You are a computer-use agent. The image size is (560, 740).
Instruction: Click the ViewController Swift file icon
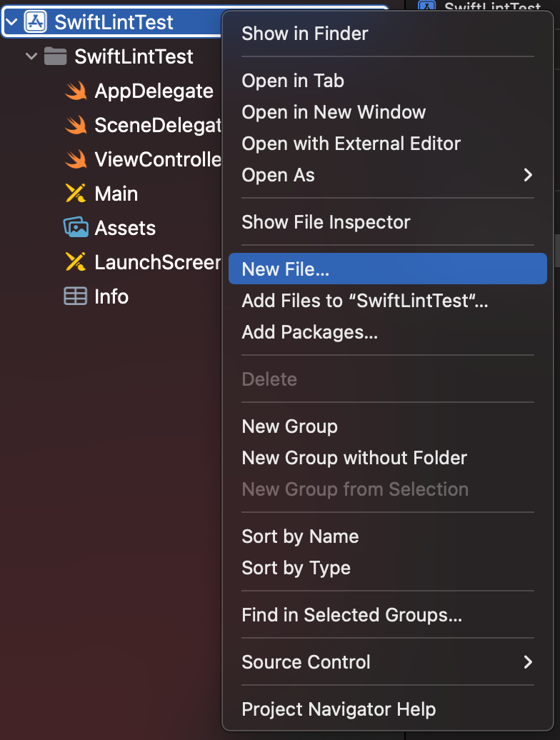76,159
